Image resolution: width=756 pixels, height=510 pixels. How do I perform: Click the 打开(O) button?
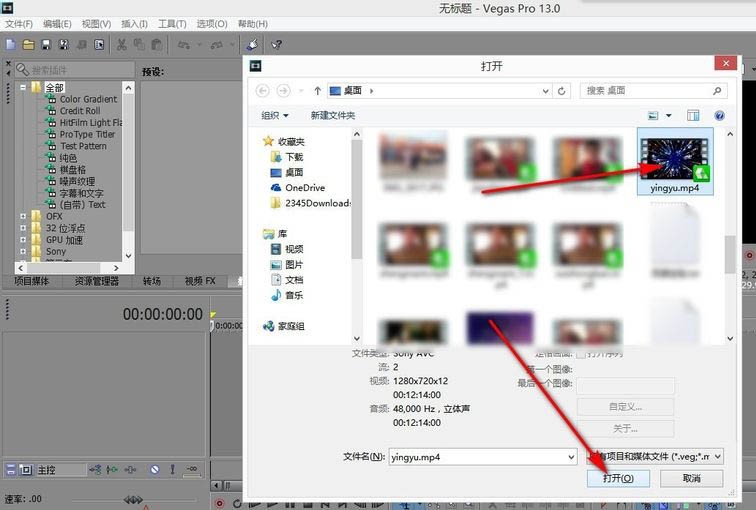(x=618, y=478)
